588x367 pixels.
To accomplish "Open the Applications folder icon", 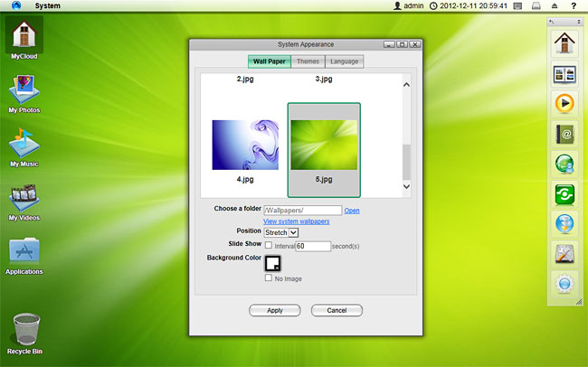I will coord(24,252).
